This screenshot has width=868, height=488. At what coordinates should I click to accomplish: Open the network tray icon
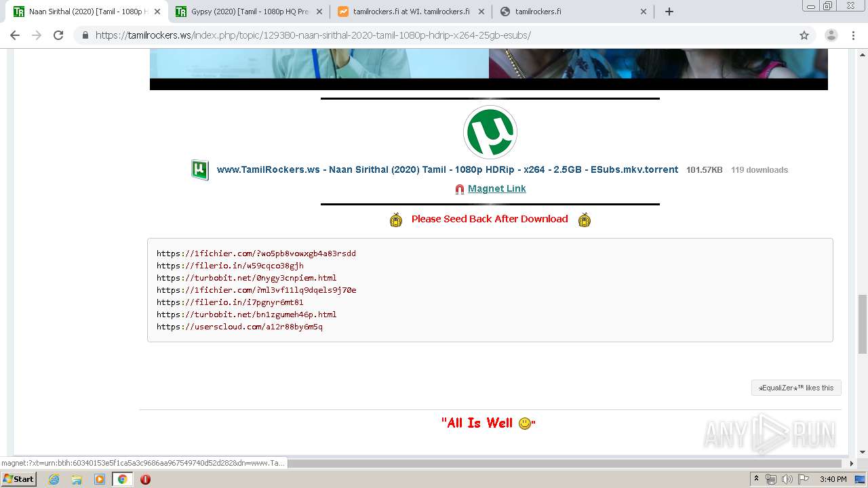[771, 479]
